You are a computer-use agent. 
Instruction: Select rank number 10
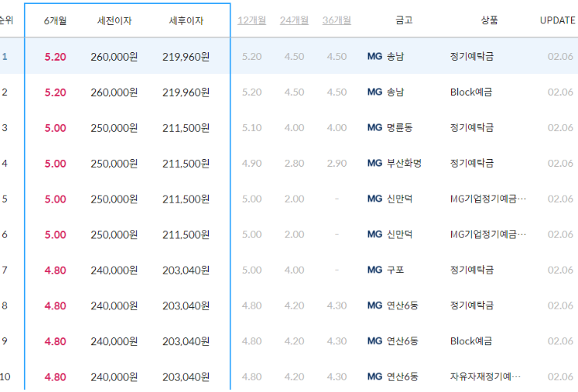[x=5, y=376]
